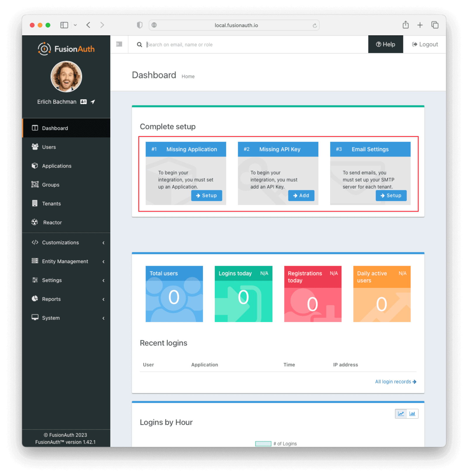The width and height of the screenshot is (468, 476).
Task: Select the Users section icon in sidebar
Action: (x=35, y=147)
